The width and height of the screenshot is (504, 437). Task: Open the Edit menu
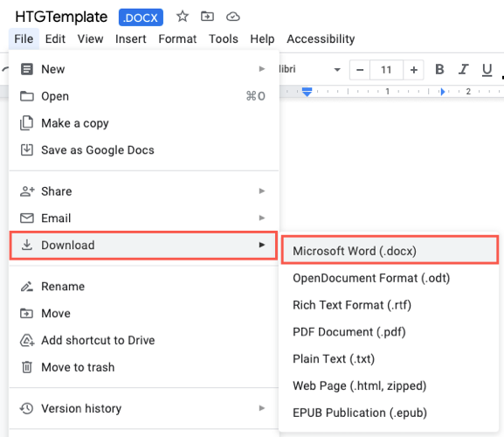55,39
